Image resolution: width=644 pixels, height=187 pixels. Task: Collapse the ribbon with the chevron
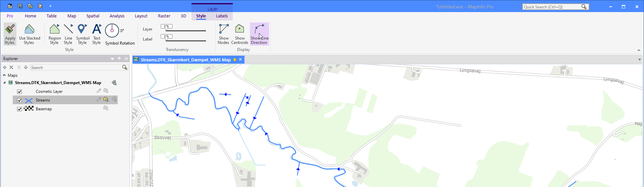(x=639, y=50)
